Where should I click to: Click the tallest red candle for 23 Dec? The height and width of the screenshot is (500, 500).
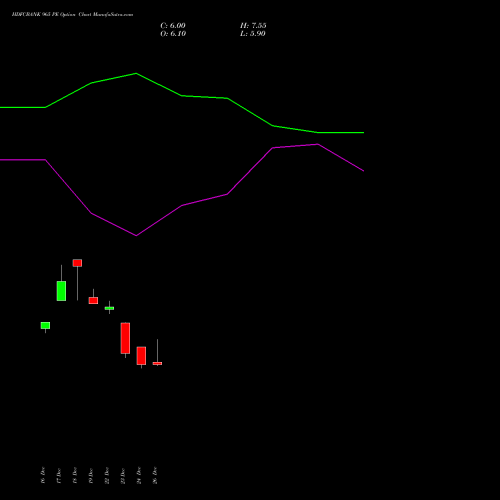[x=125, y=338]
